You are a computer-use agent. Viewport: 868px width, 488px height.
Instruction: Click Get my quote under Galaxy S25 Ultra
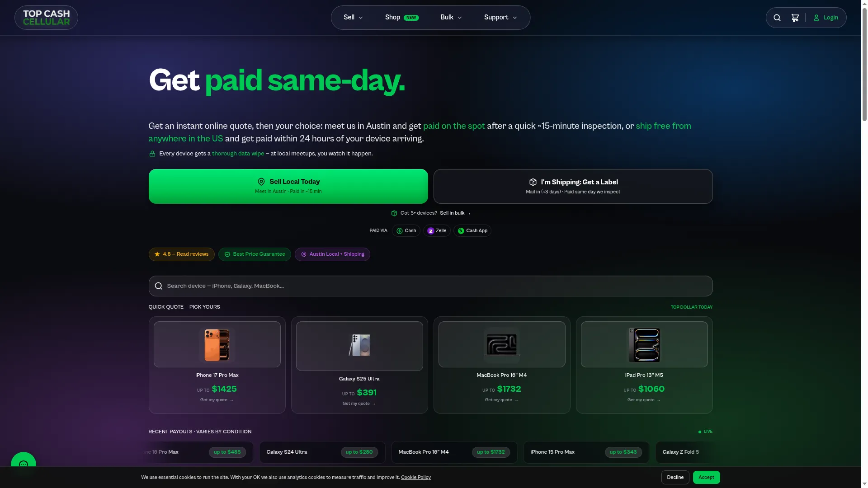(359, 404)
